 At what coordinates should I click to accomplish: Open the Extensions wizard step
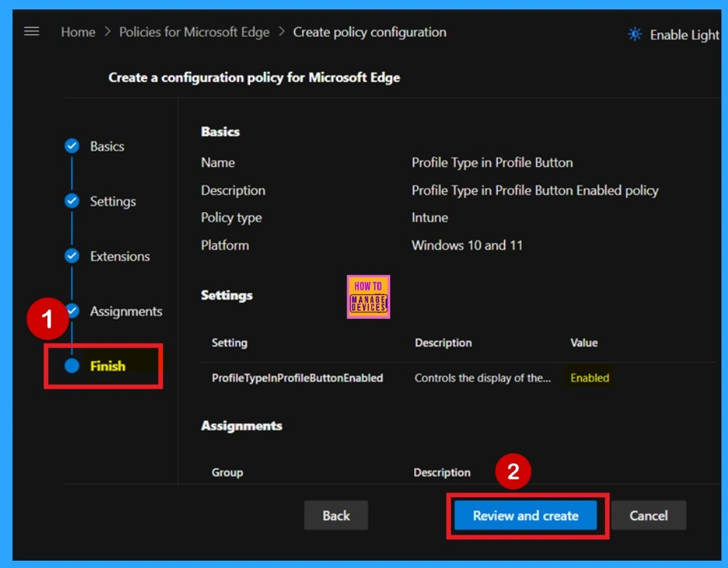(120, 256)
